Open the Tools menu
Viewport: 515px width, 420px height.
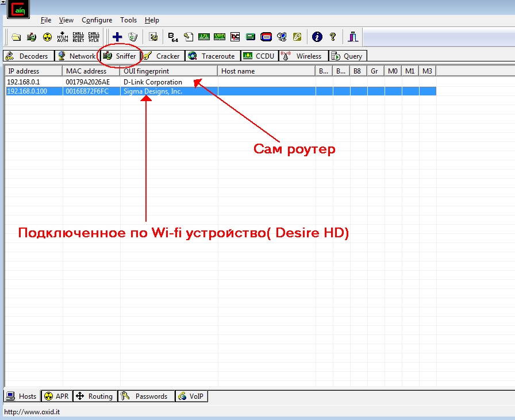pyautogui.click(x=128, y=20)
